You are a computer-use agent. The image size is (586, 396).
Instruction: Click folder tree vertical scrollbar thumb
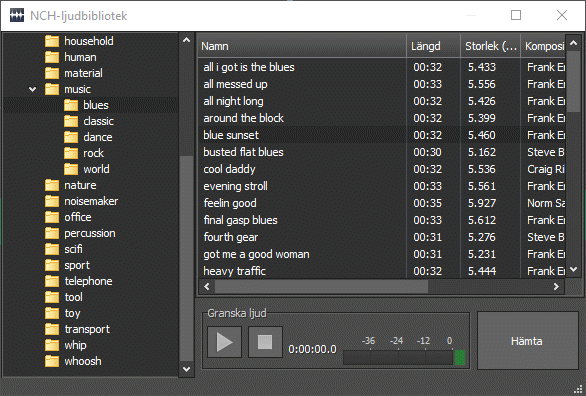[186, 259]
